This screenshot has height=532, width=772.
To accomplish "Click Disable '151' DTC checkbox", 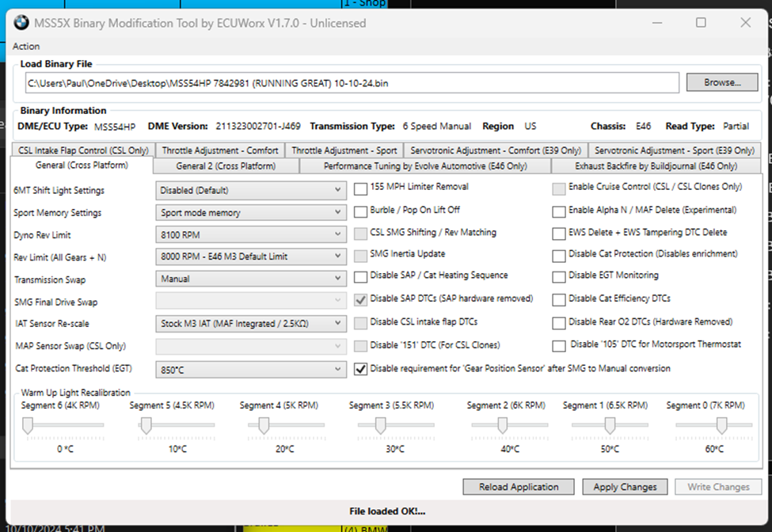I will click(x=361, y=346).
